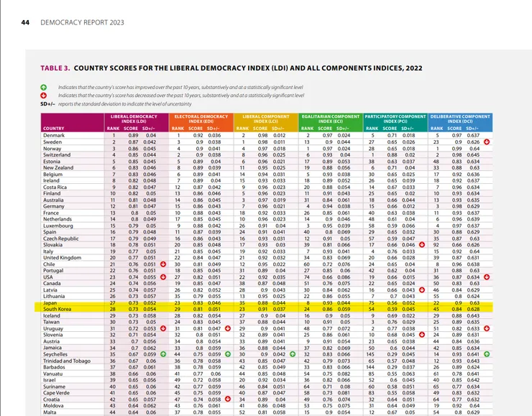
Task: Click the green improved-score arrow in the legend
Action: coord(44,88)
